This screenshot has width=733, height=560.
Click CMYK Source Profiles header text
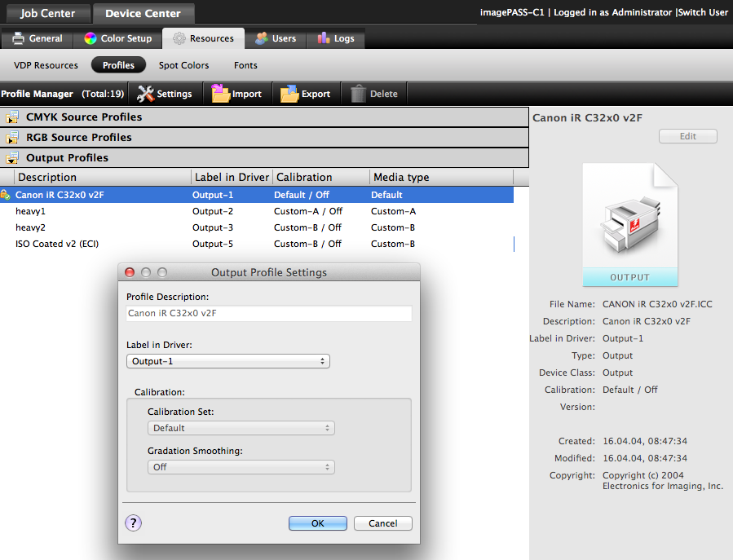tap(84, 117)
